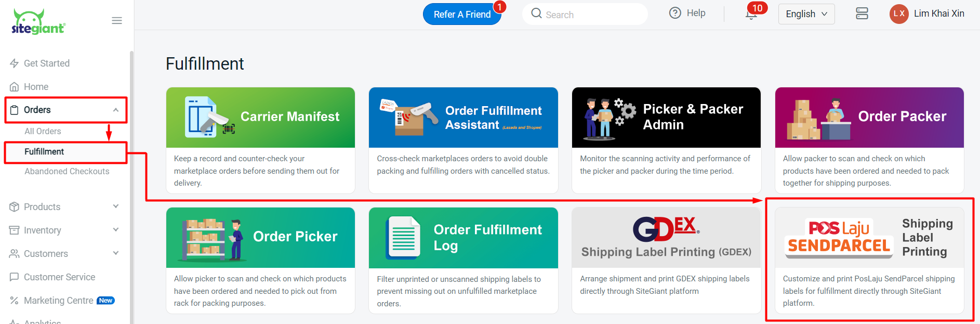This screenshot has height=324, width=980.
Task: Open notifications bell with 10 badge
Action: pyautogui.click(x=751, y=14)
